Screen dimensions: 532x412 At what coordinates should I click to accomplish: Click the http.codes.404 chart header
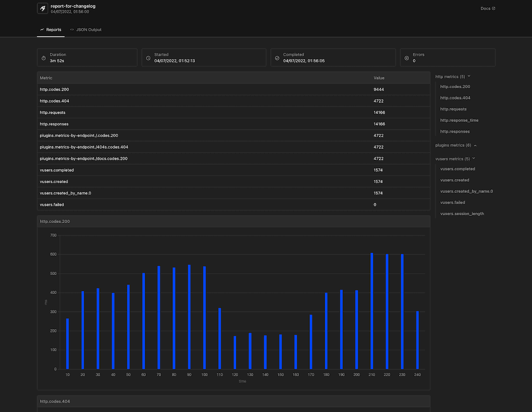click(54, 401)
